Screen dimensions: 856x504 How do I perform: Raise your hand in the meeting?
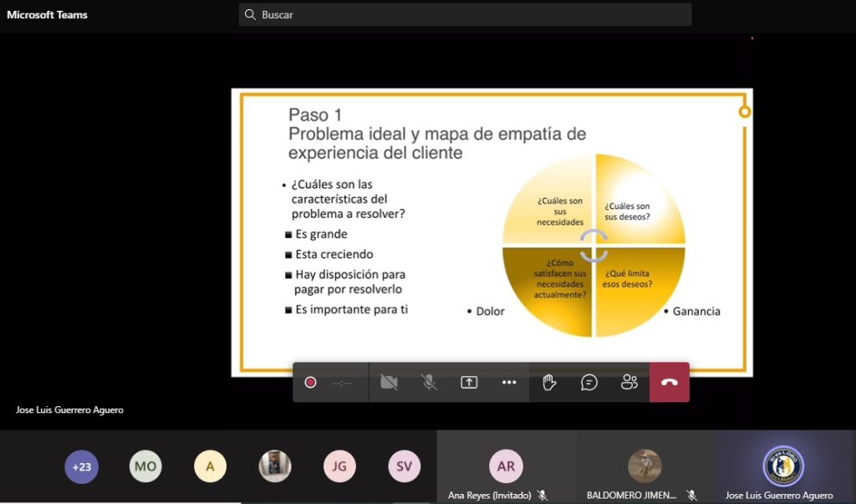549,382
